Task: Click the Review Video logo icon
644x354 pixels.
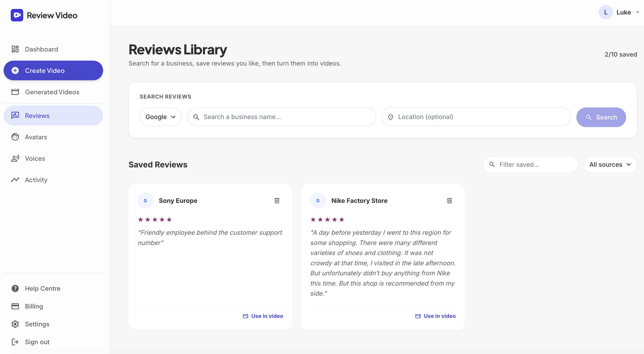Action: [17, 15]
